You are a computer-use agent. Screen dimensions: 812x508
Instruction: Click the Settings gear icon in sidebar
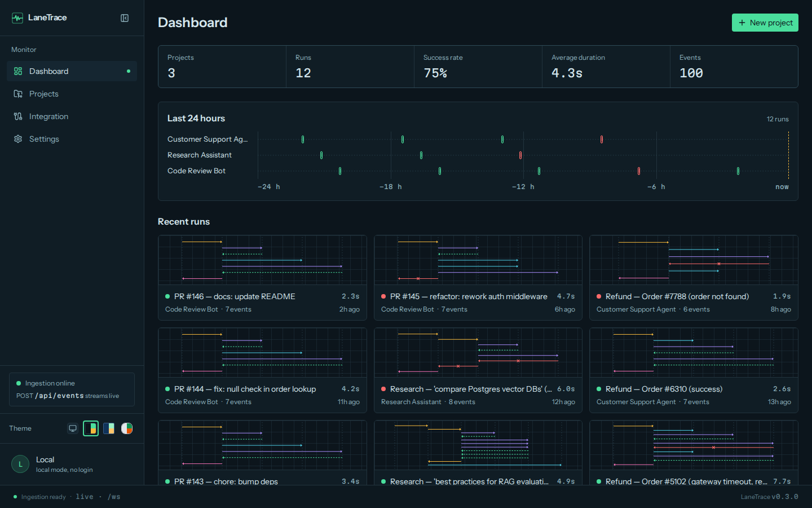coord(18,139)
